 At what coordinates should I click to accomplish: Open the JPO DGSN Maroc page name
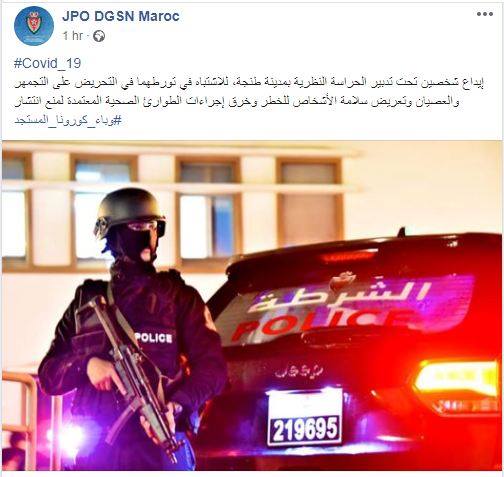tap(121, 16)
